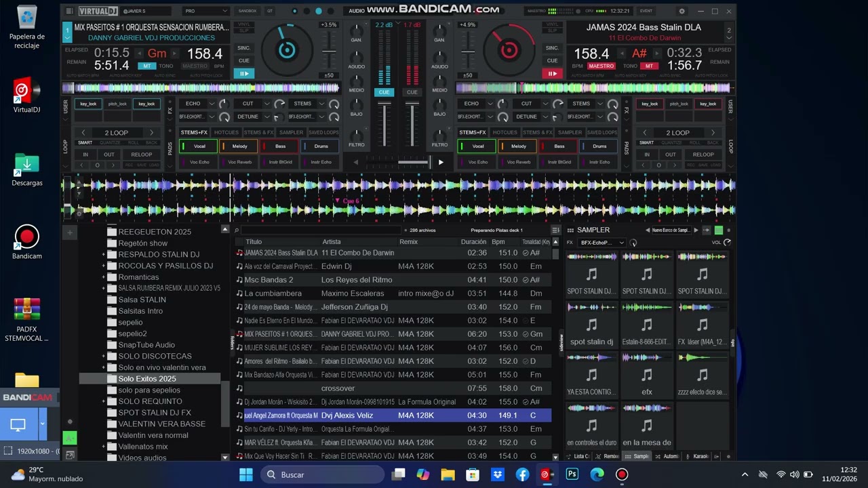The width and height of the screenshot is (868, 488).
Task: Click left deck RELOOP button
Action: point(142,155)
